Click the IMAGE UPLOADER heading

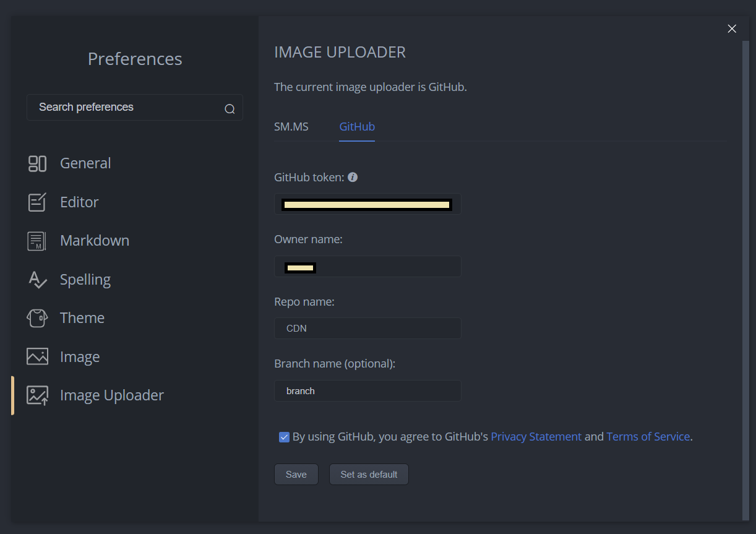(x=340, y=53)
